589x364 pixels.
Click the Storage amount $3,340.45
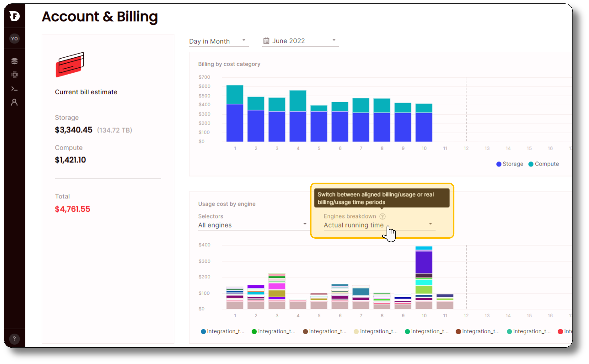pyautogui.click(x=74, y=130)
